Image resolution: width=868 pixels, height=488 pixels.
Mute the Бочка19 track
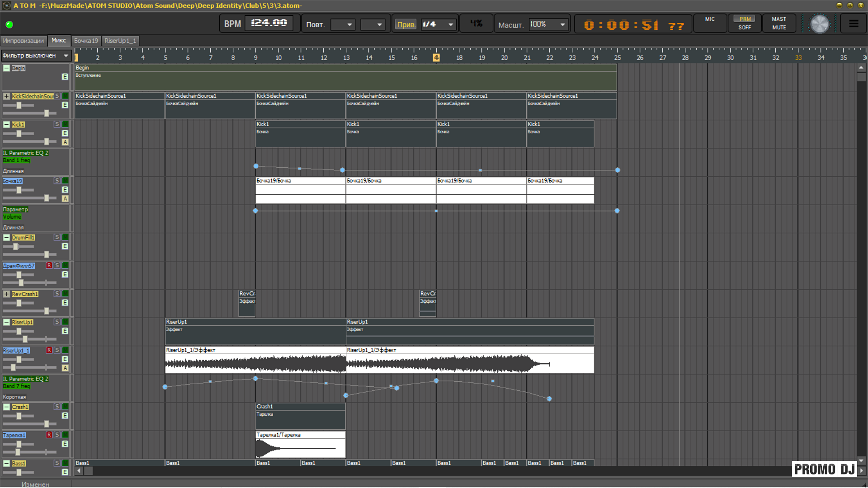[x=65, y=181]
